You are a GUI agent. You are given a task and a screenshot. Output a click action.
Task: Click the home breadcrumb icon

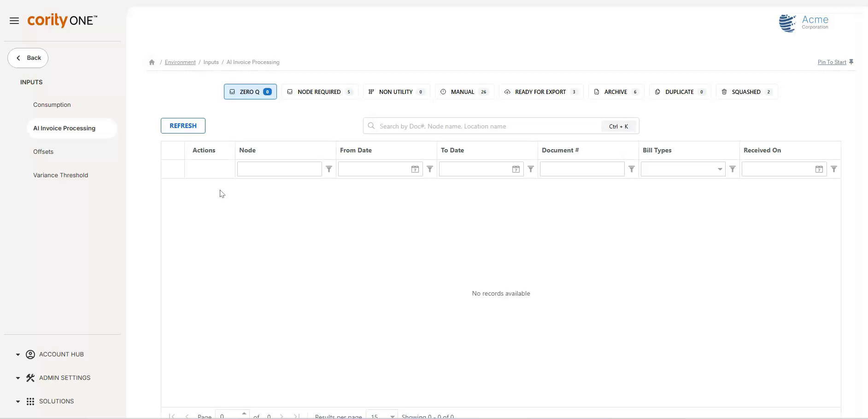[x=152, y=62]
